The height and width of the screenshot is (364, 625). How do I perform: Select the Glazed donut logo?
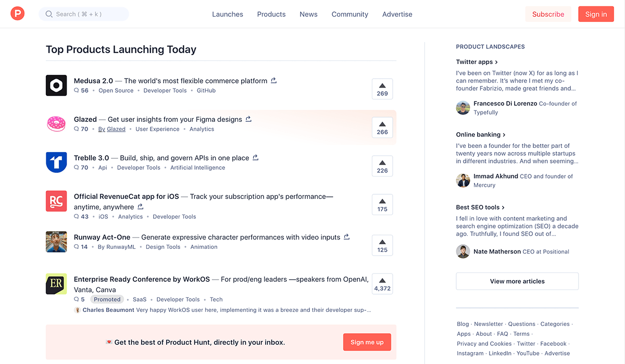point(56,124)
